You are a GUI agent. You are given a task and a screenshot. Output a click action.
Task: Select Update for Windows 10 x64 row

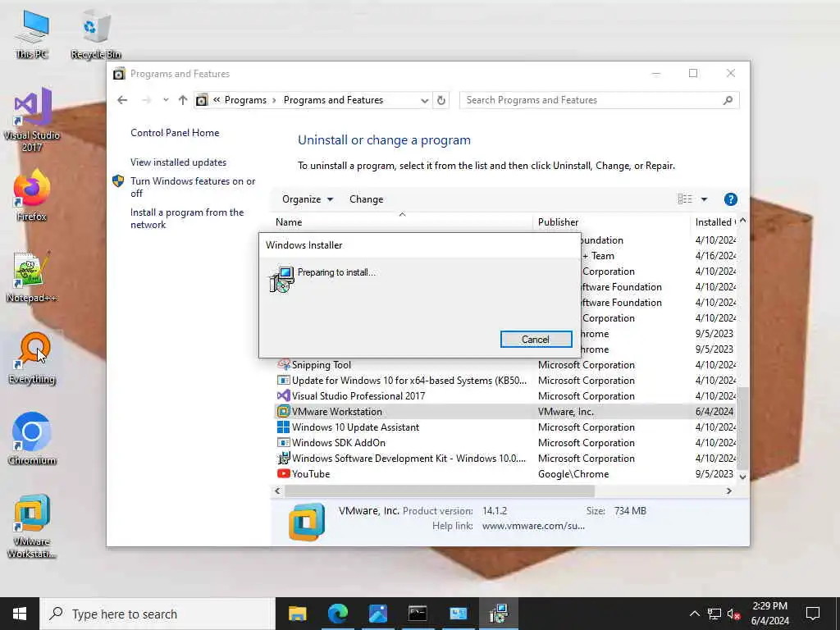click(x=504, y=381)
